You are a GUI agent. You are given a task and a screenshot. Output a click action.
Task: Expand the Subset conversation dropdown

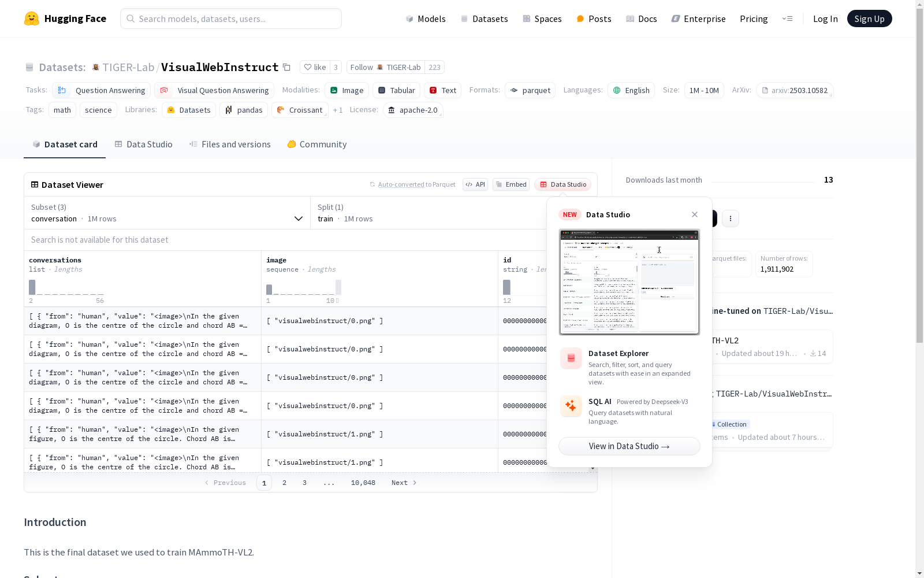coord(167,213)
